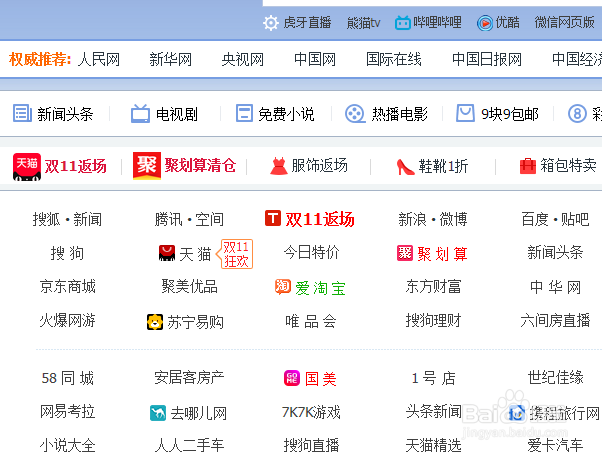Screen dimensions: 602x454
Task: Open 天猫精选 link
Action: pyautogui.click(x=433, y=446)
